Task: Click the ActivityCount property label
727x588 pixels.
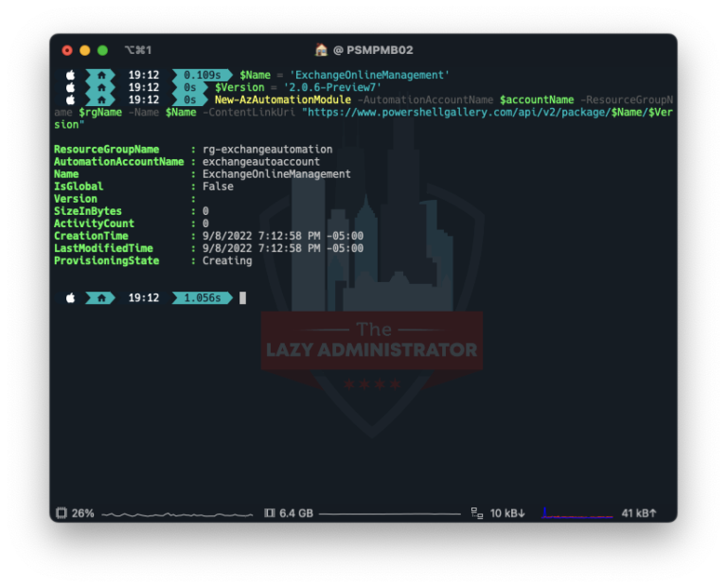Action: coord(94,224)
